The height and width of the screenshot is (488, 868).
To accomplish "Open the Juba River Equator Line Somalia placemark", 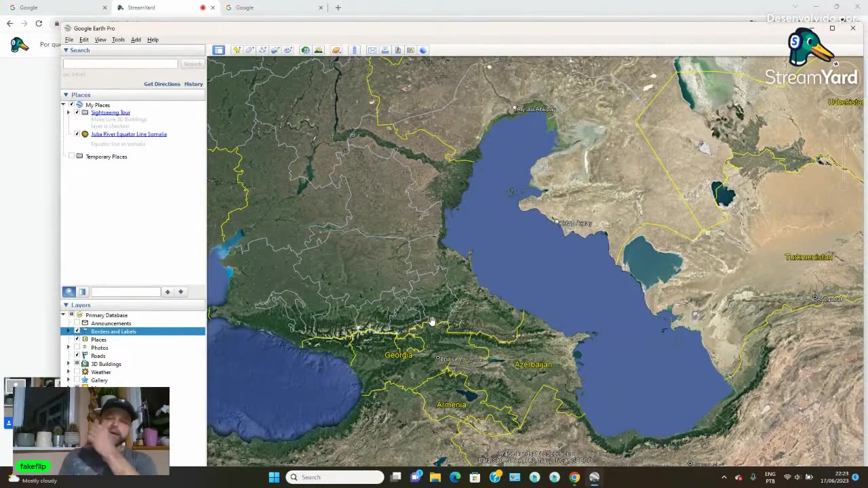I will pyautogui.click(x=129, y=134).
